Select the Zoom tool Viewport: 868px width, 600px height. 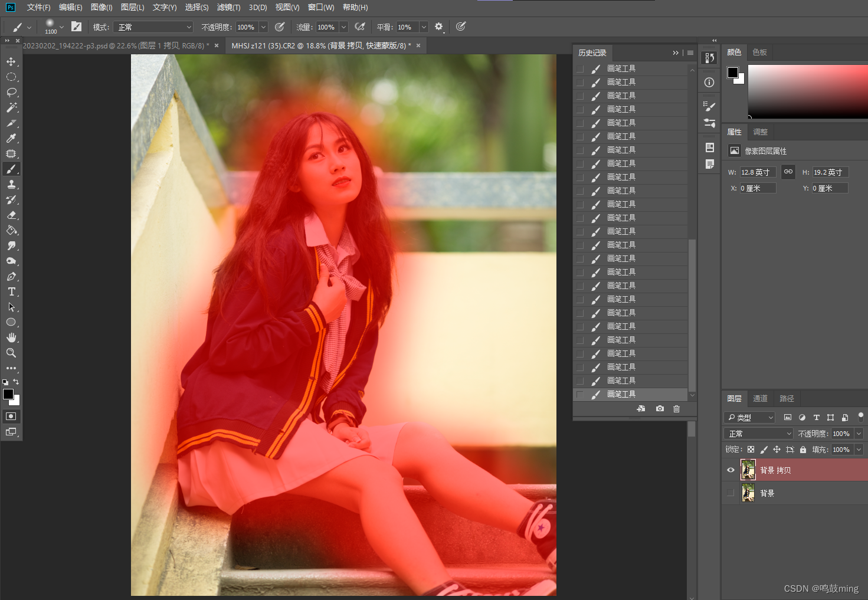(x=11, y=353)
